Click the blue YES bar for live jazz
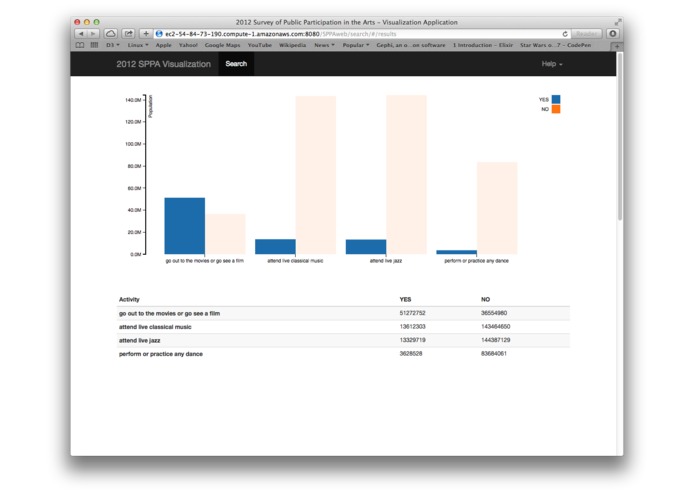 pos(366,247)
